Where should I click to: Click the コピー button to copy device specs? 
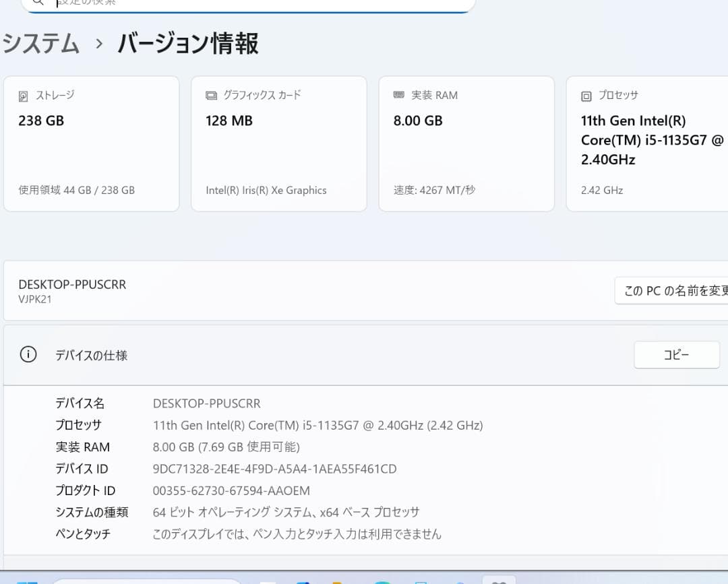[x=676, y=354]
